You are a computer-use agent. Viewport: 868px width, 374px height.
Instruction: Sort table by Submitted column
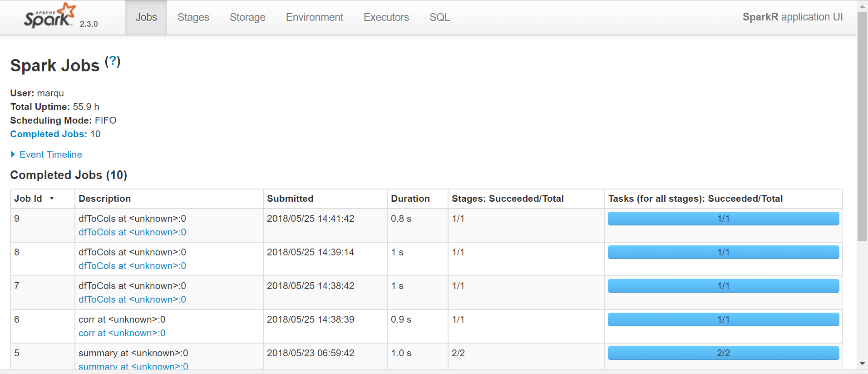325,199
